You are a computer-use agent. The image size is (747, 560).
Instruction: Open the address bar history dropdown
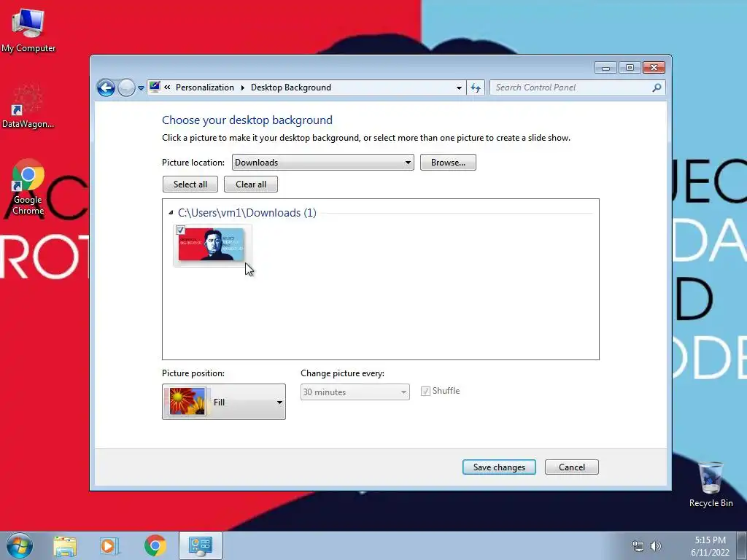(x=459, y=87)
